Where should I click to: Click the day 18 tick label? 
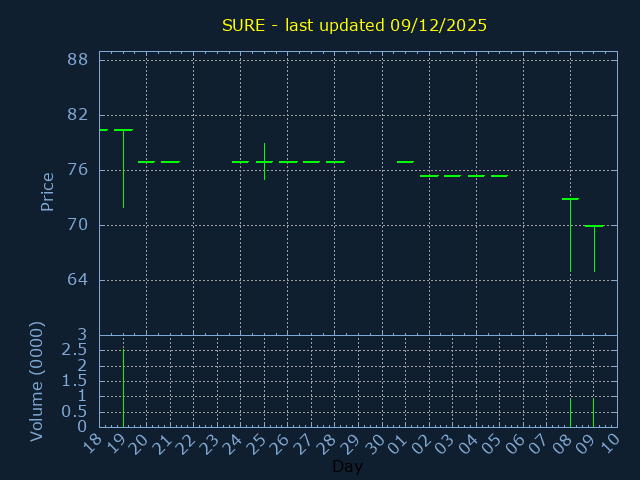click(x=93, y=445)
